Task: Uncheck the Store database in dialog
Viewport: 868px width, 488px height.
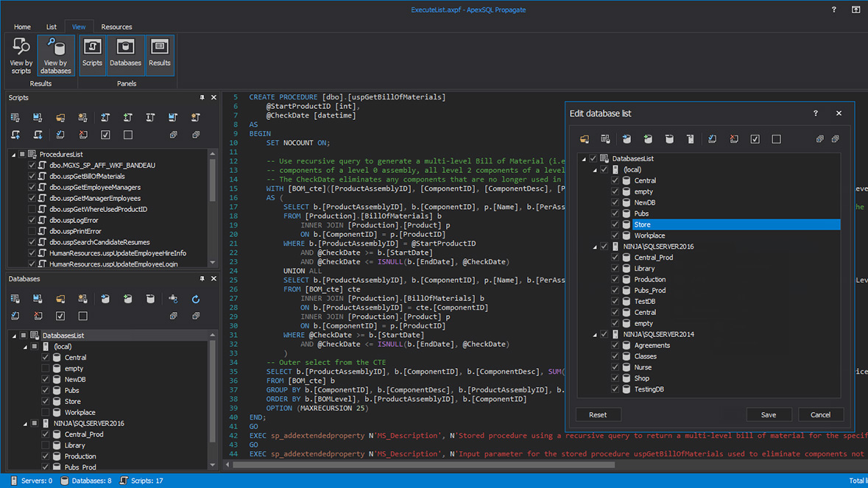Action: (x=615, y=224)
